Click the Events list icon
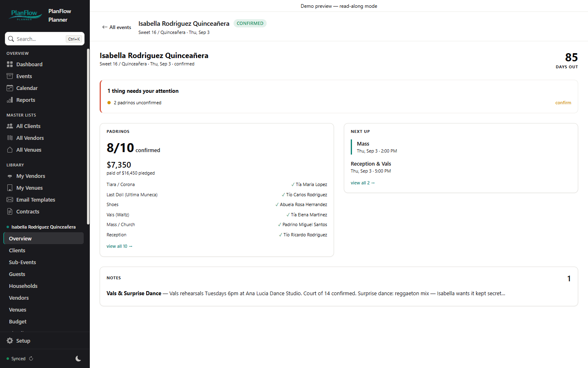Viewport: 588px width, 368px height. point(10,76)
